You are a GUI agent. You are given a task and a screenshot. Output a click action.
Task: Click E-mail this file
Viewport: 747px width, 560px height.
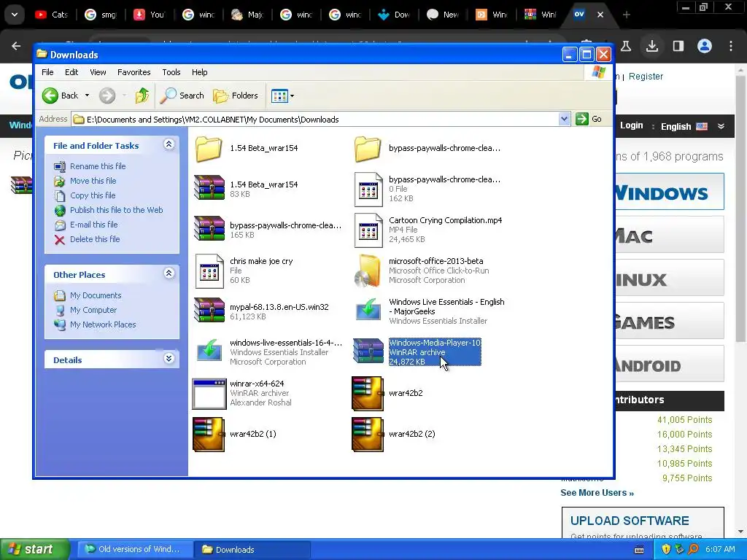click(x=93, y=225)
